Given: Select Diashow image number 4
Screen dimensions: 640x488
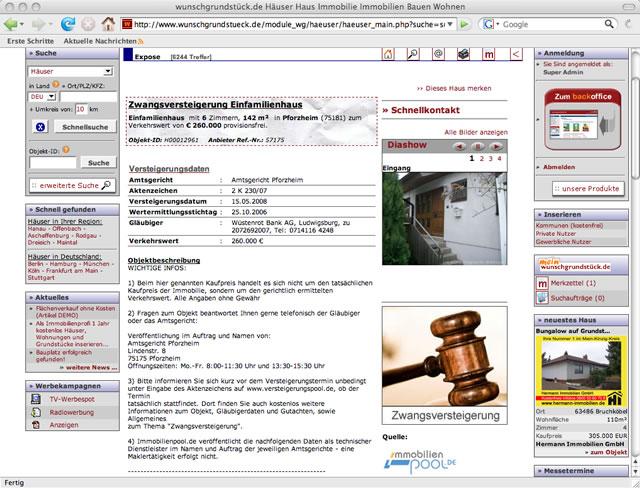Looking at the screenshot, I should pos(499,159).
